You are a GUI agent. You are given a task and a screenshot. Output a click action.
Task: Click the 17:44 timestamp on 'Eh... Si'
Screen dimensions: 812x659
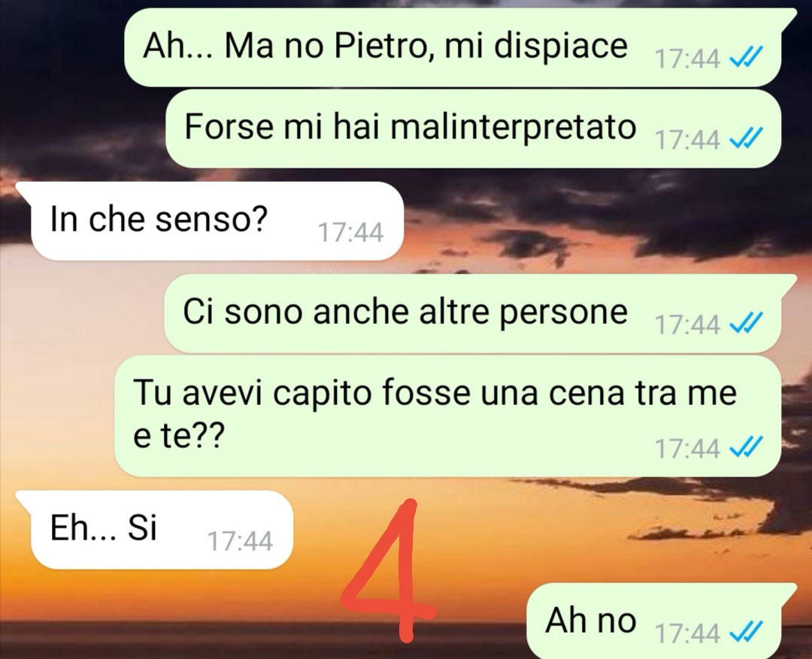pos(241,541)
